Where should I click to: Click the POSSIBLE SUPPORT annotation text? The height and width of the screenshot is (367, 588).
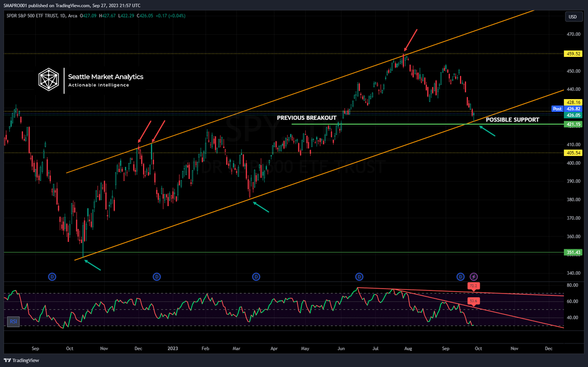pos(513,120)
